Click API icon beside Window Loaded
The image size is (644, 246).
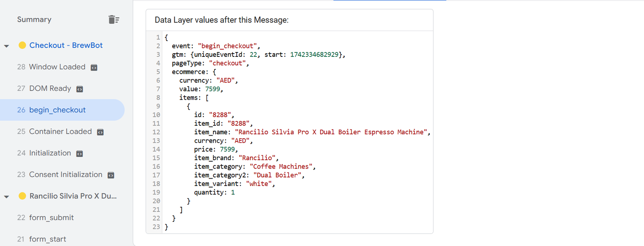[94, 68]
